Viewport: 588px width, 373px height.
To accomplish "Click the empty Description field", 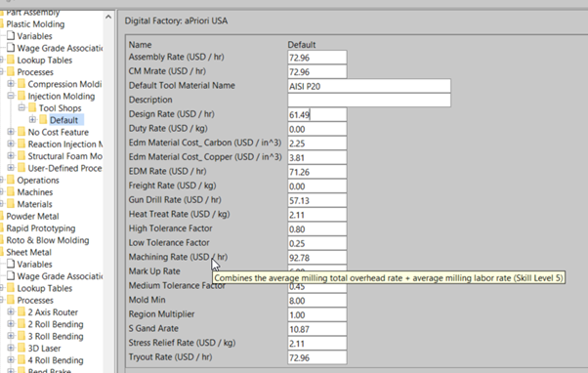I will tap(369, 101).
